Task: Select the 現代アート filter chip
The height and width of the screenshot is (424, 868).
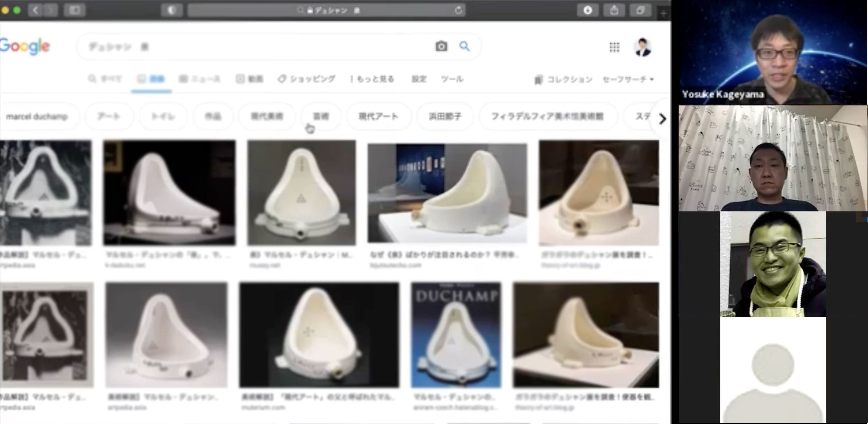Action: 378,117
